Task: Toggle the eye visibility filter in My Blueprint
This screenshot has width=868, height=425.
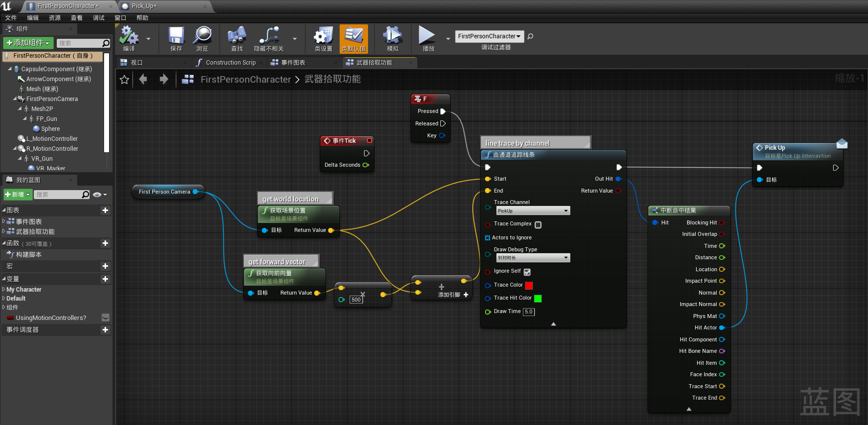Action: pos(97,195)
